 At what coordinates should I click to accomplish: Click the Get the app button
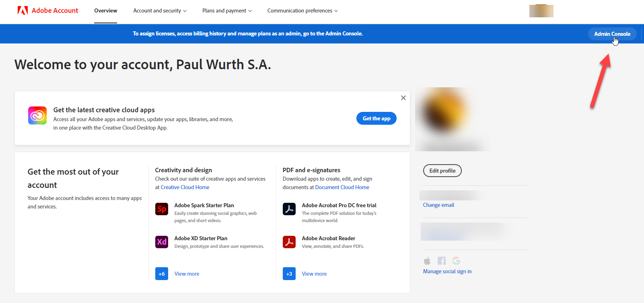click(377, 118)
